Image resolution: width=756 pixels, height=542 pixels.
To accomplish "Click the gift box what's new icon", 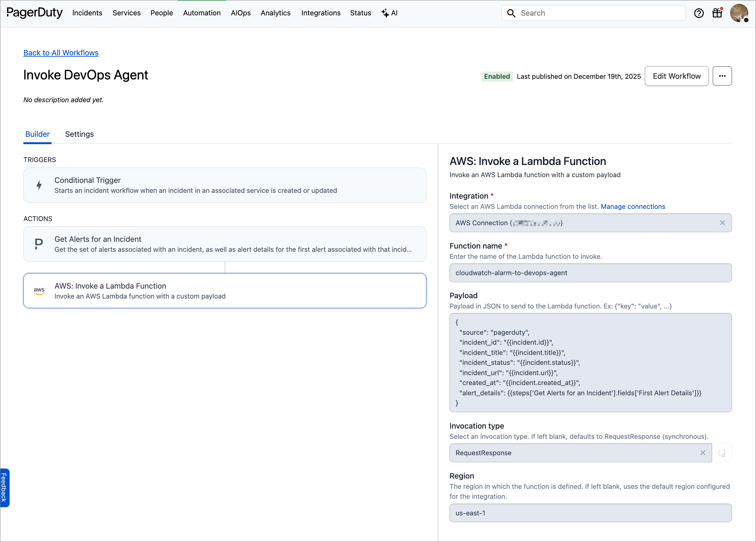I will [x=717, y=13].
